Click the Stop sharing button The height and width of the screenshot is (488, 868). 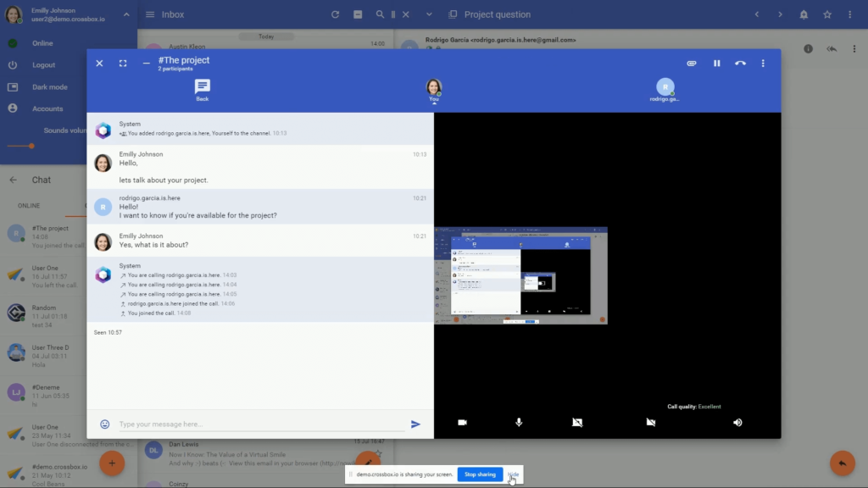[x=480, y=474]
